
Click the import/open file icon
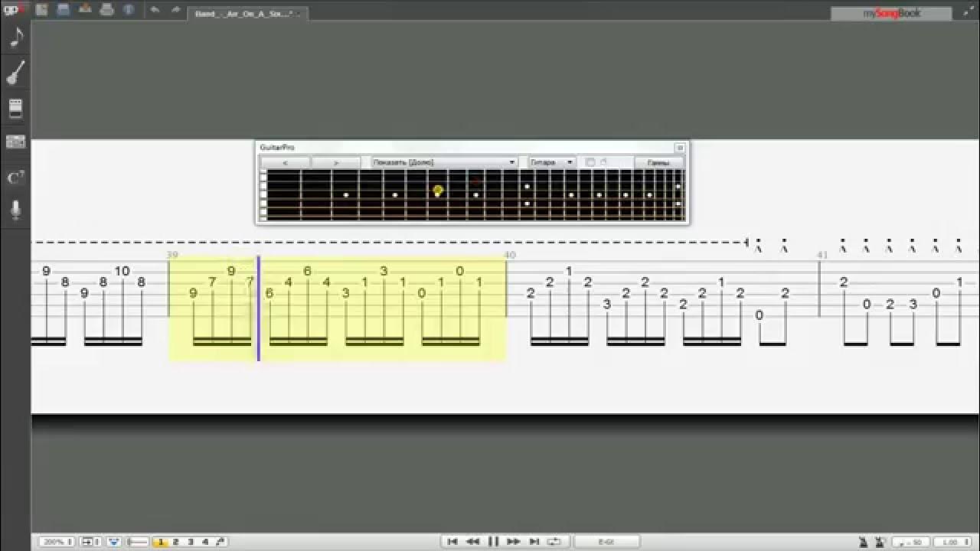85,10
